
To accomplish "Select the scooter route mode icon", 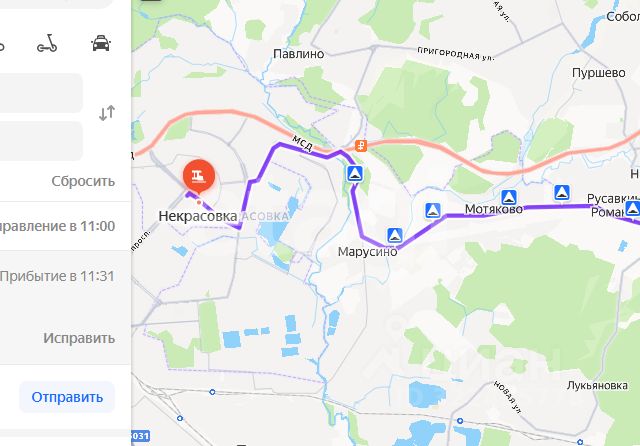I will [x=47, y=43].
